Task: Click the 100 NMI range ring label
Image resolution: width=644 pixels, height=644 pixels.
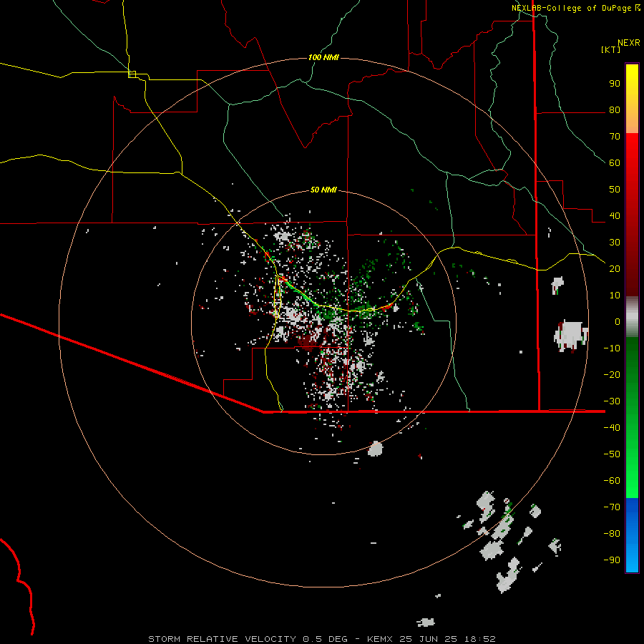Action: point(323,57)
